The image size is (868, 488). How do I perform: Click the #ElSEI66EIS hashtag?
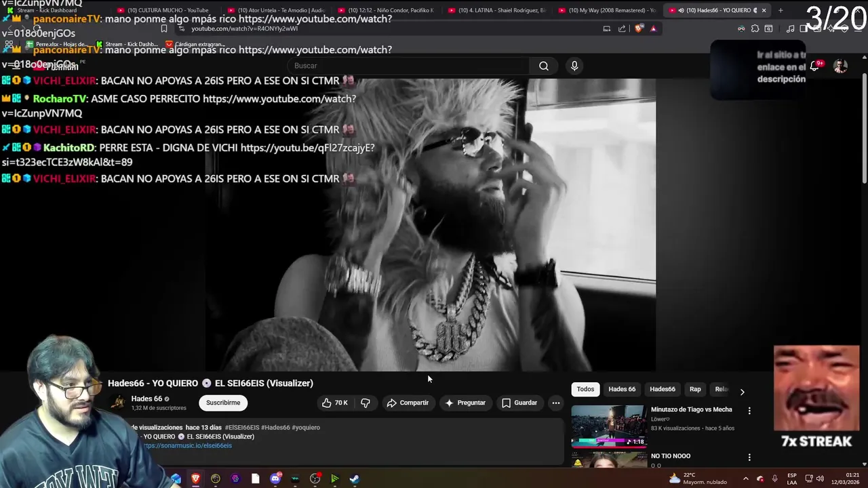coord(242,428)
